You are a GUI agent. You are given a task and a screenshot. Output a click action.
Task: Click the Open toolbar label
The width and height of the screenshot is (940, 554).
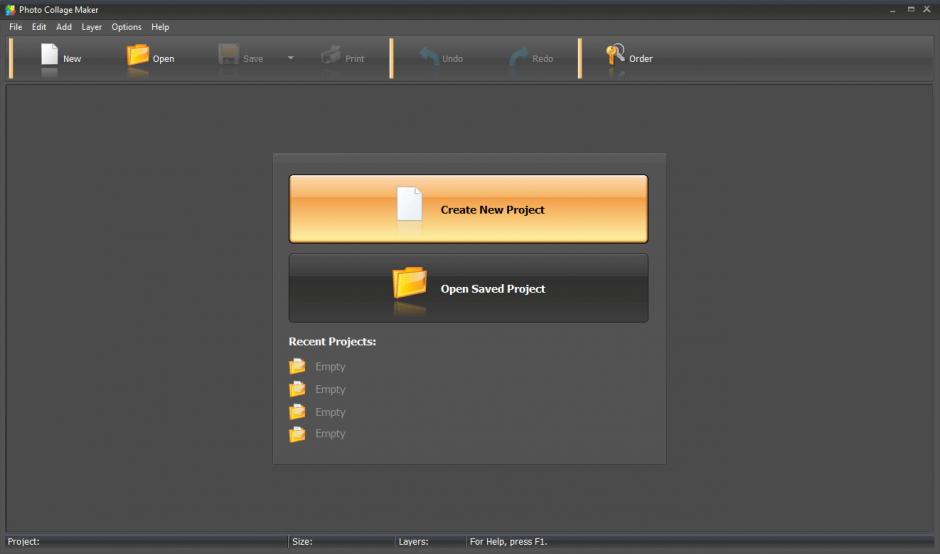163,59
